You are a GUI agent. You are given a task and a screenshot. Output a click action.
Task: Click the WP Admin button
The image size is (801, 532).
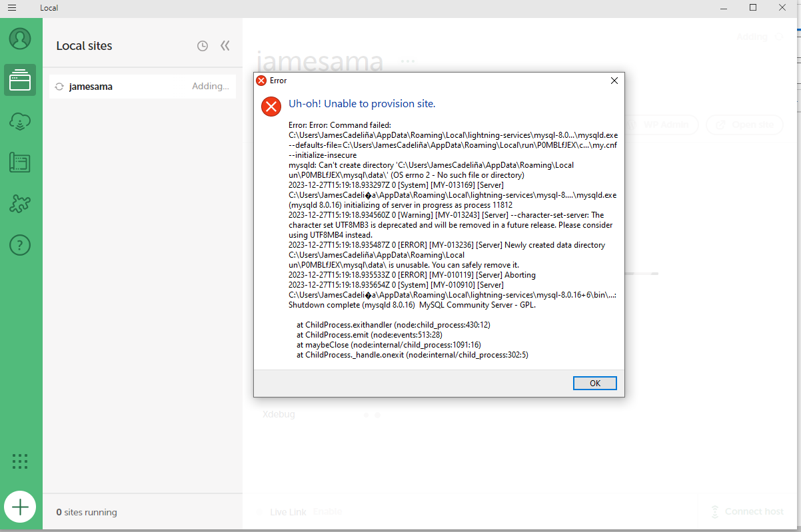661,125
